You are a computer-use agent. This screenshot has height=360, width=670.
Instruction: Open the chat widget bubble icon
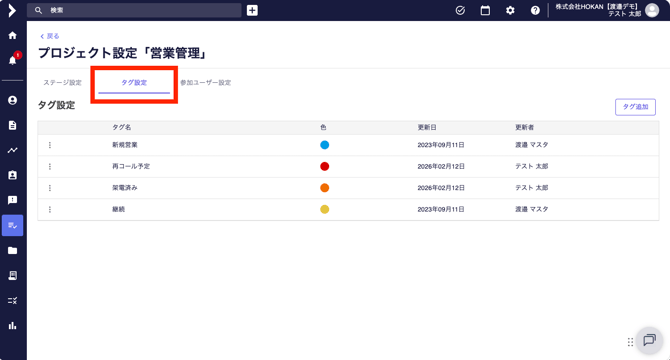[x=649, y=340]
